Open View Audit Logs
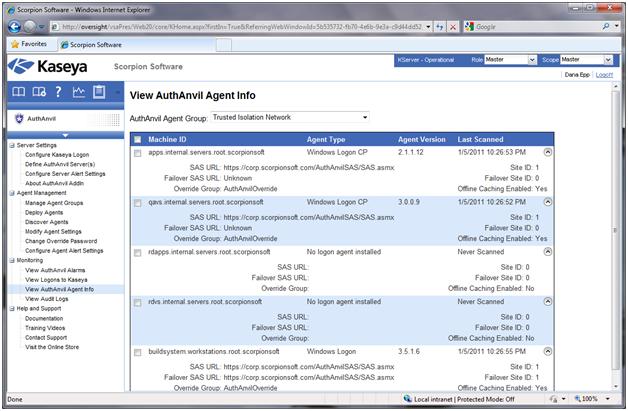This screenshot has height=411, width=628. tap(46, 299)
